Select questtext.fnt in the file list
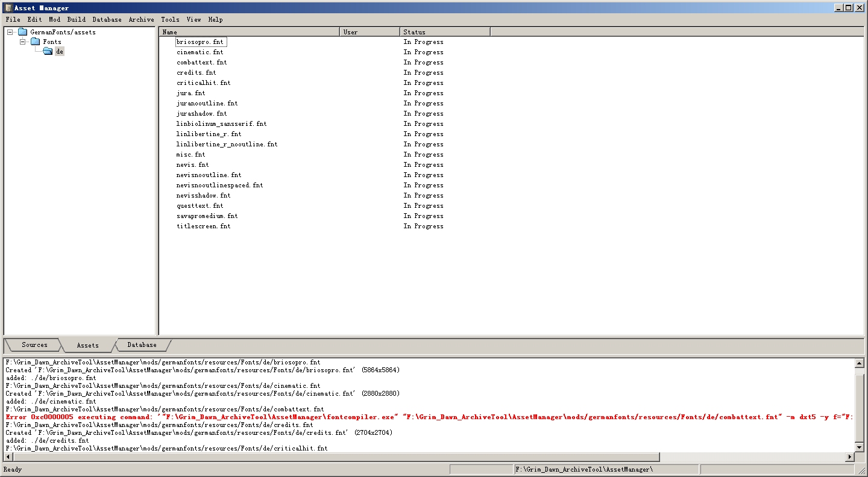 pos(200,206)
